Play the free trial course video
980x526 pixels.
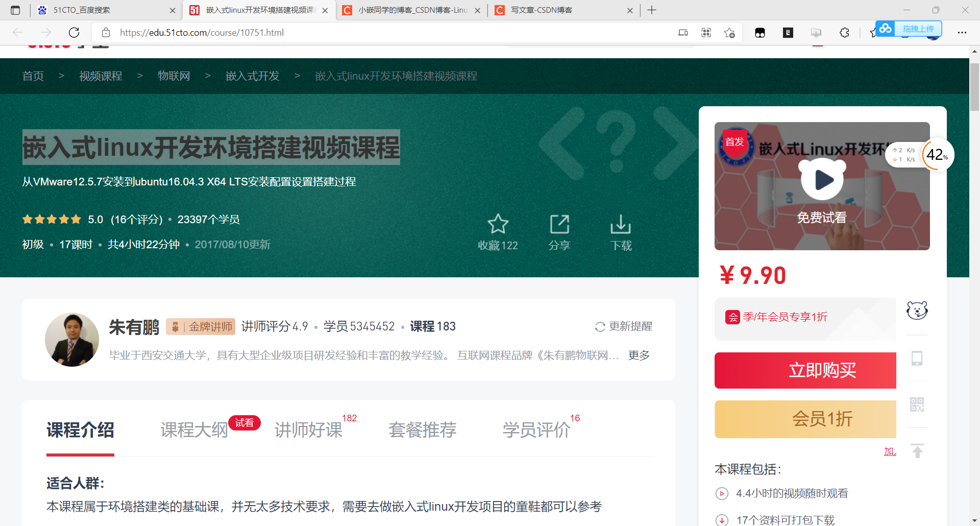[x=822, y=180]
